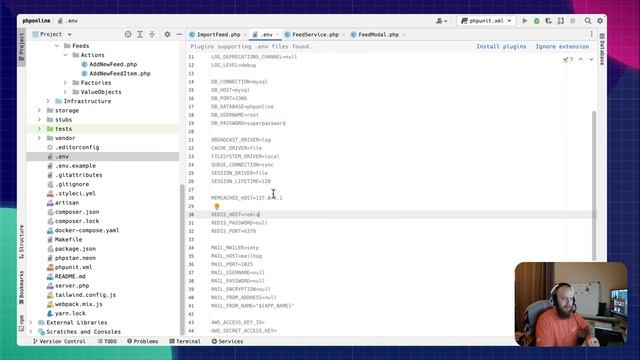The width and height of the screenshot is (640, 360).
Task: Select composer.json in the tree
Action: [x=77, y=212]
